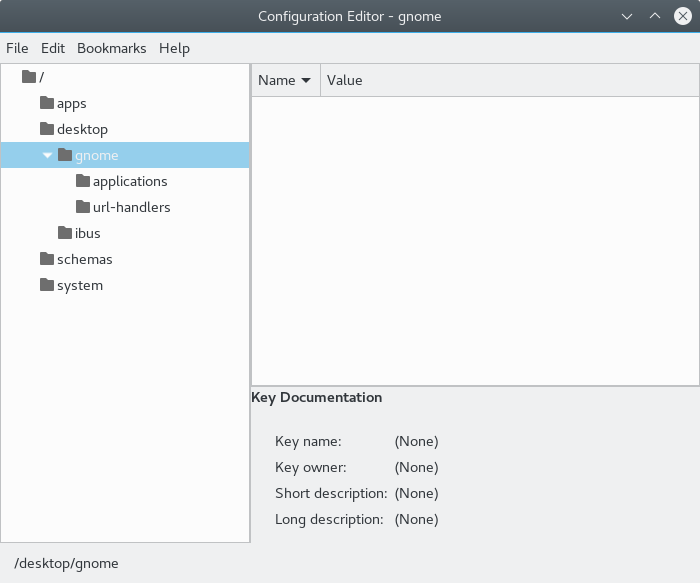Open the File menu
Image resolution: width=700 pixels, height=583 pixels.
tap(17, 48)
